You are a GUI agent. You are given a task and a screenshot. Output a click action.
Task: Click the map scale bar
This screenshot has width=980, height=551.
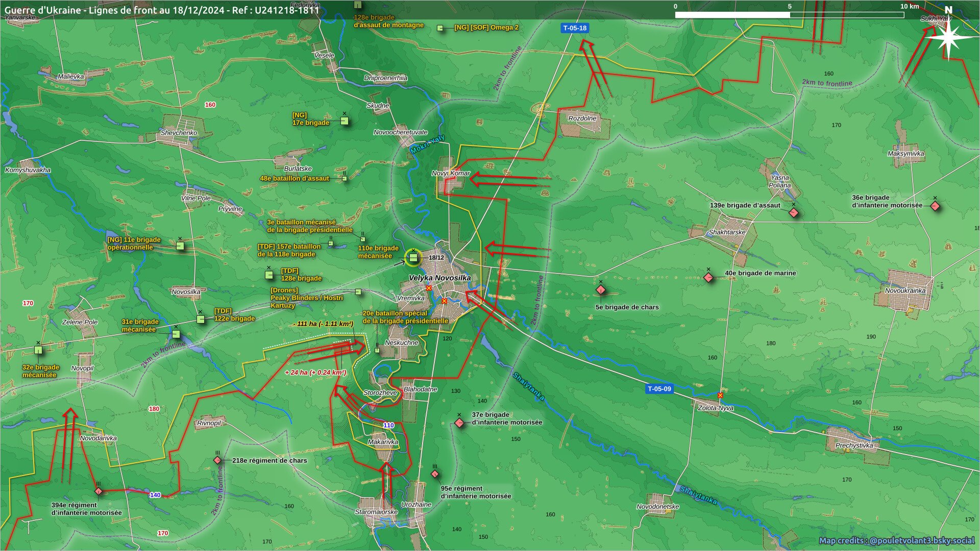[x=790, y=15]
